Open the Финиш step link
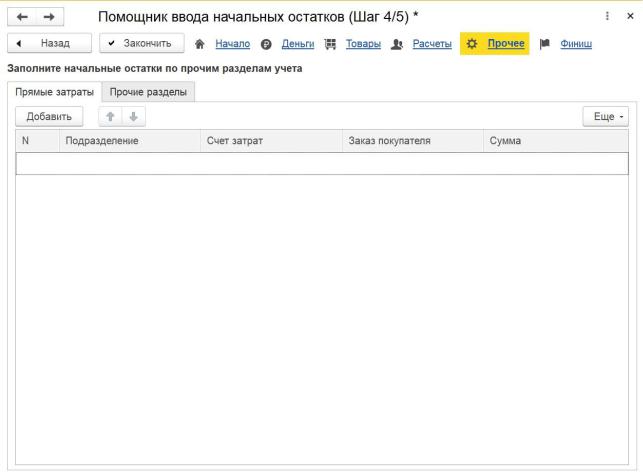The image size is (643, 476). (576, 43)
